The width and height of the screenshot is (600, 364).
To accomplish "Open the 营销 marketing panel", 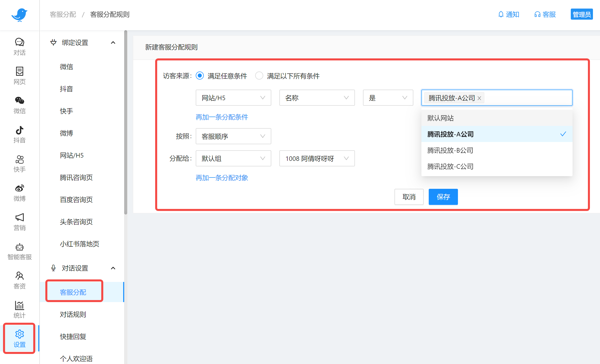I will tap(19, 222).
